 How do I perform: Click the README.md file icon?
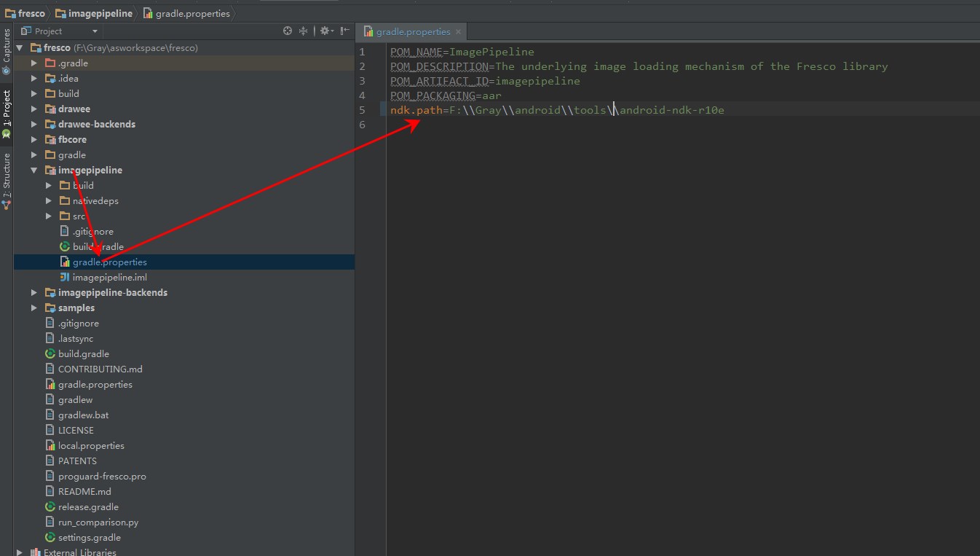point(50,492)
